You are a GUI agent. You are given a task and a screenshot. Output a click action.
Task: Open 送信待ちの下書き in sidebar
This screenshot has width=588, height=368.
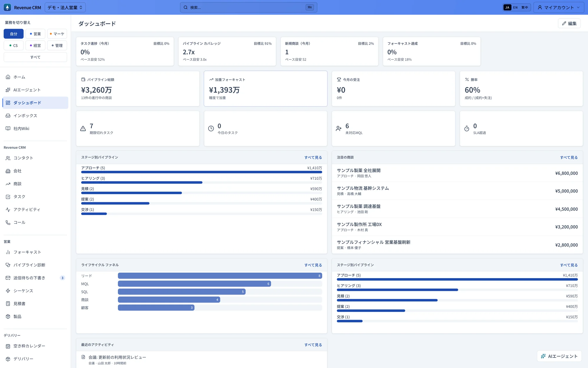coord(35,278)
